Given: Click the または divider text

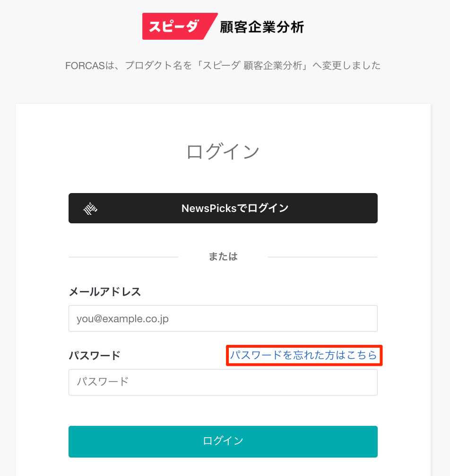Looking at the screenshot, I should [x=223, y=257].
